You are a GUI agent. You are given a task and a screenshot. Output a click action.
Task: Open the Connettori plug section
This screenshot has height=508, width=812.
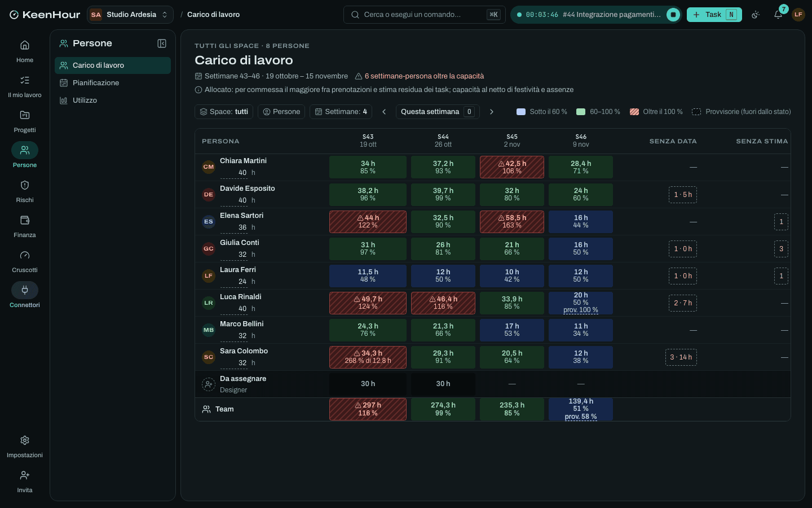coord(25,296)
